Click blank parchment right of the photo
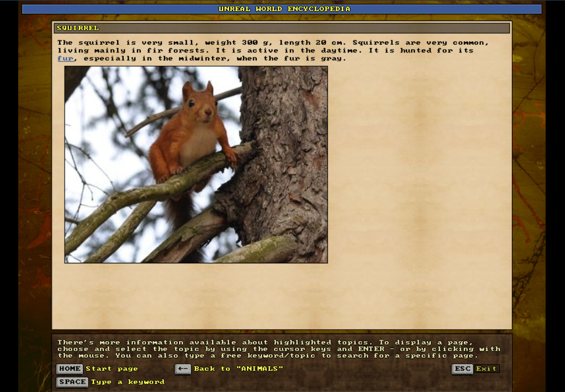Screen dimensions: 565x392 click(x=420, y=166)
